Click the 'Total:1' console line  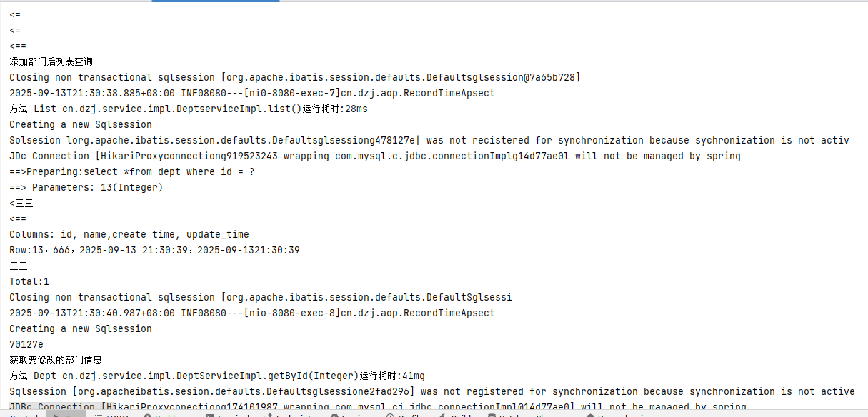29,281
